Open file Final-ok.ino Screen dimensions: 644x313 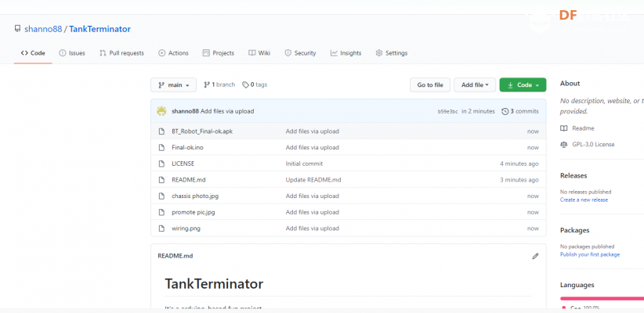(187, 147)
